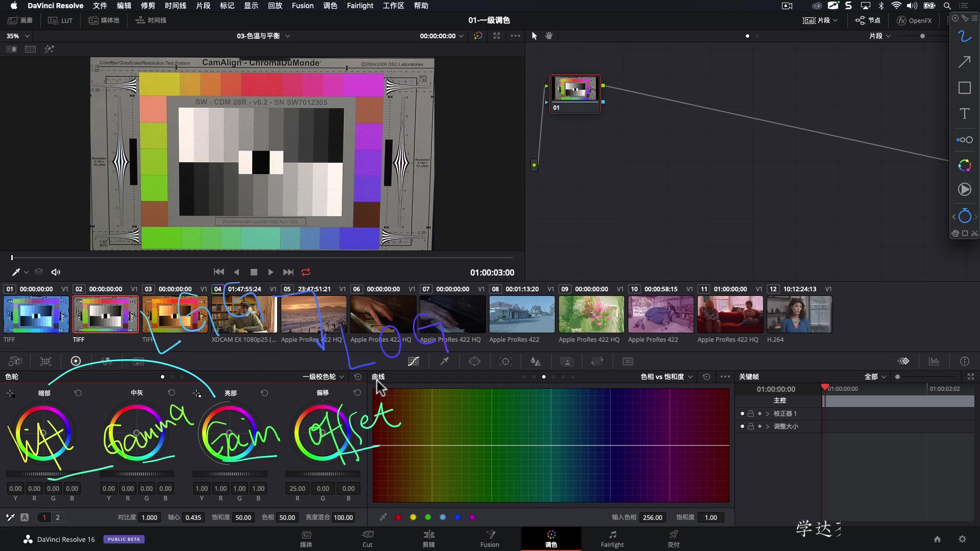The width and height of the screenshot is (980, 551).
Task: Open project settings gear icon
Action: [x=962, y=539]
